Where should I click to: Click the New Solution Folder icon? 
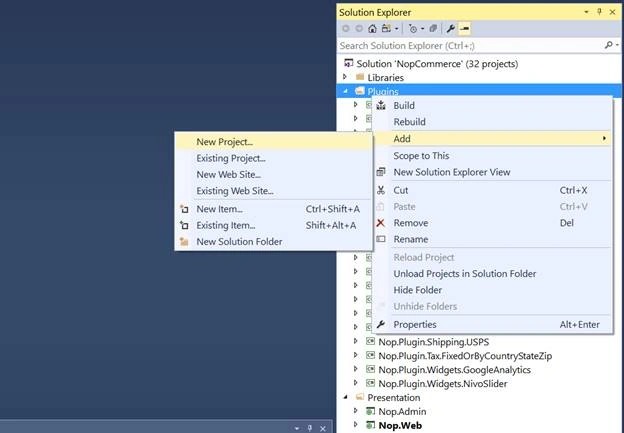tap(184, 242)
